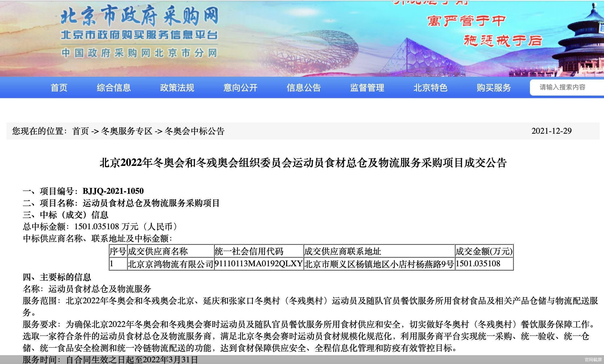The width and height of the screenshot is (604, 364).
Task: Click the 首页 navigation menu item
Action: [59, 88]
